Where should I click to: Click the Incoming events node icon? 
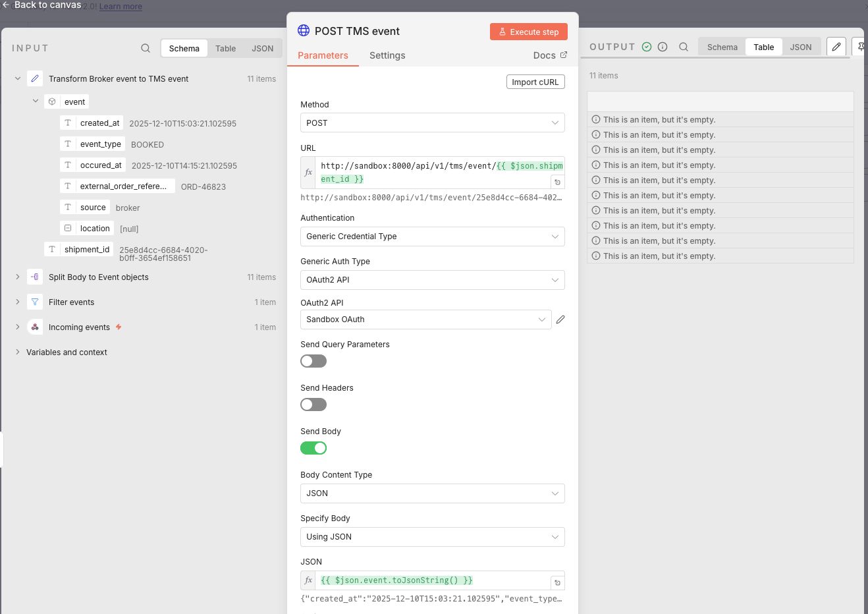(35, 327)
